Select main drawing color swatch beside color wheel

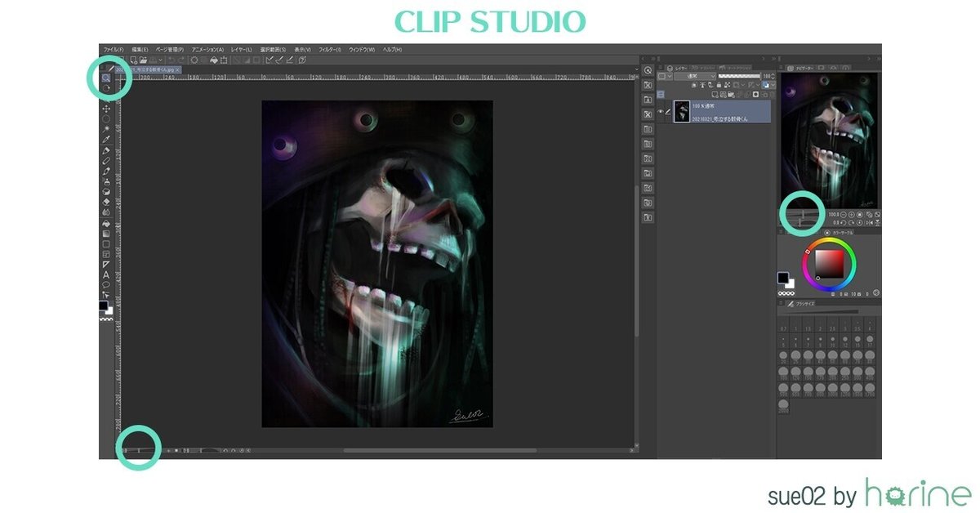coord(783,278)
